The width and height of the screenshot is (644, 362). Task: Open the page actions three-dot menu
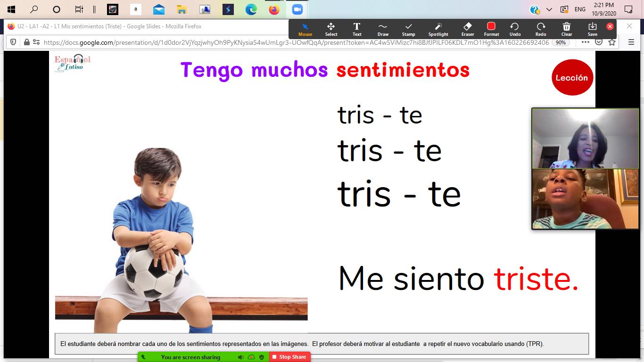585,42
